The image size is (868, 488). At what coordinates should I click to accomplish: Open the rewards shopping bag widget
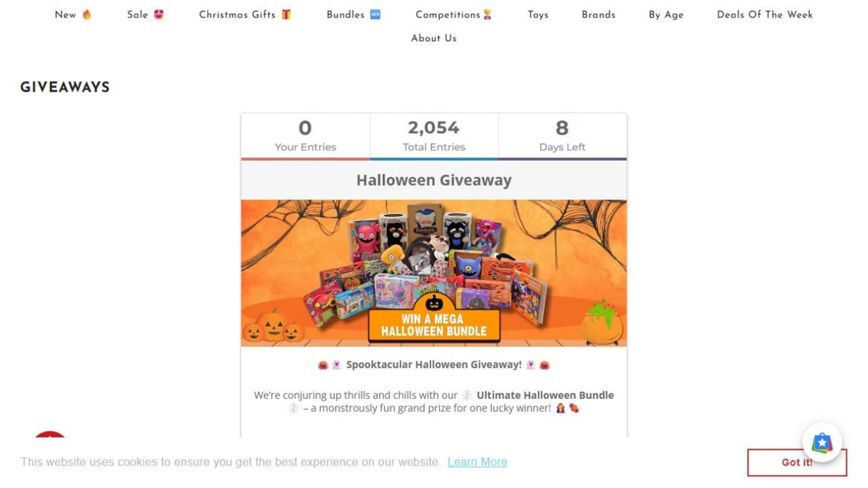[822, 442]
